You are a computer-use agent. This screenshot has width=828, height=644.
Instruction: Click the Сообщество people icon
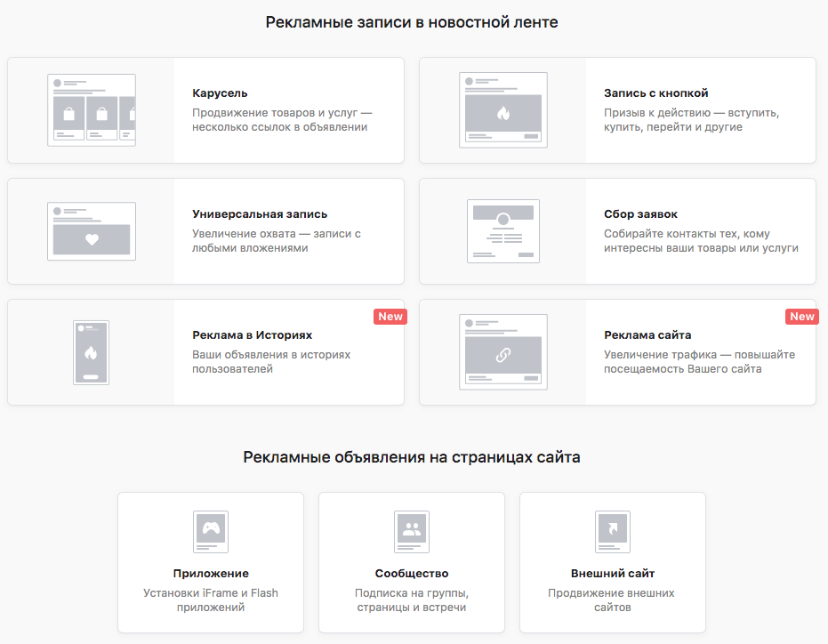coord(412,532)
